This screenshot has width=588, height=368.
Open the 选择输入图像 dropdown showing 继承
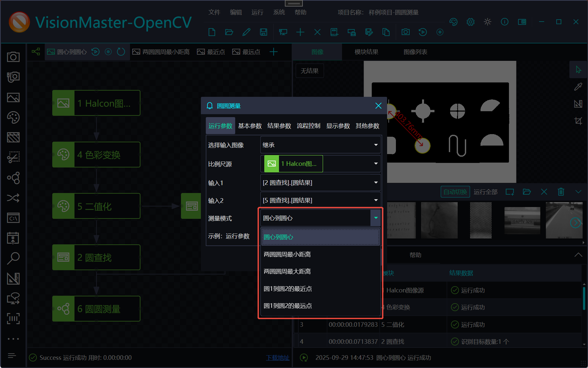320,145
